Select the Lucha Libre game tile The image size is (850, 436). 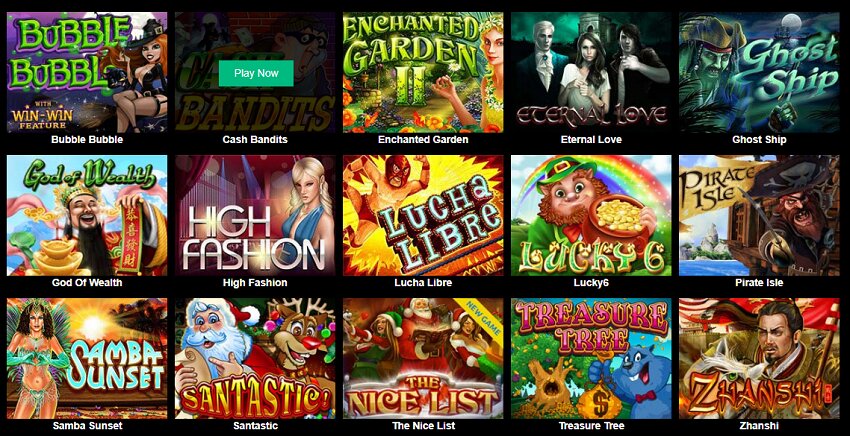coord(423,215)
